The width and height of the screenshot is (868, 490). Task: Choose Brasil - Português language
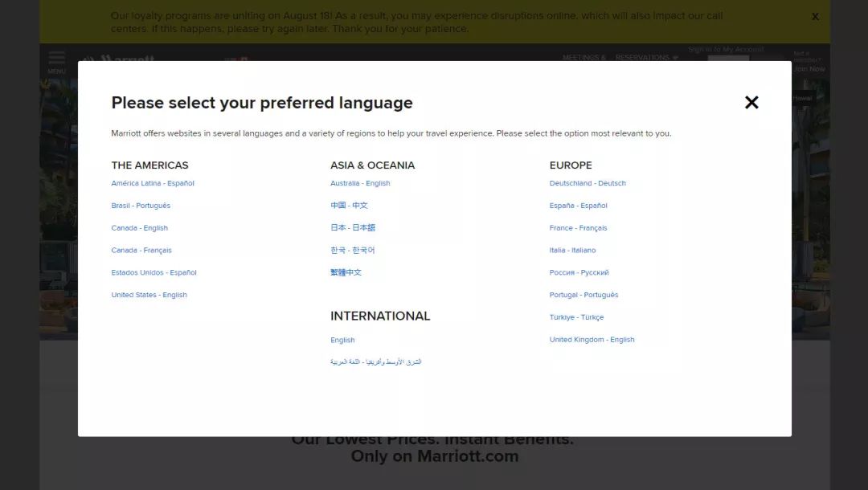pos(141,206)
